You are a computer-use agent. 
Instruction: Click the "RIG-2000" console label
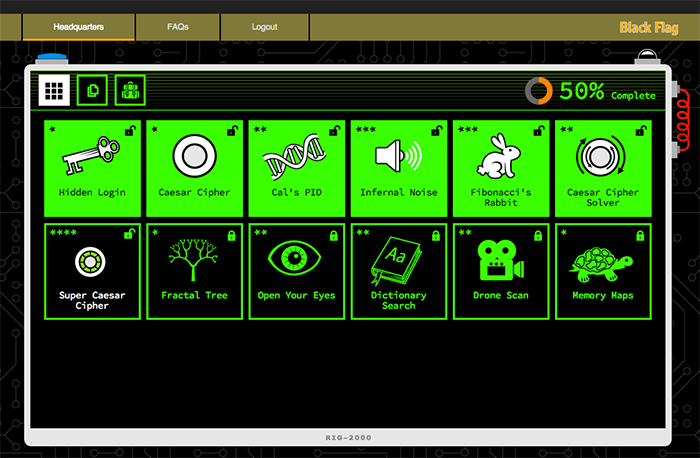tap(348, 438)
